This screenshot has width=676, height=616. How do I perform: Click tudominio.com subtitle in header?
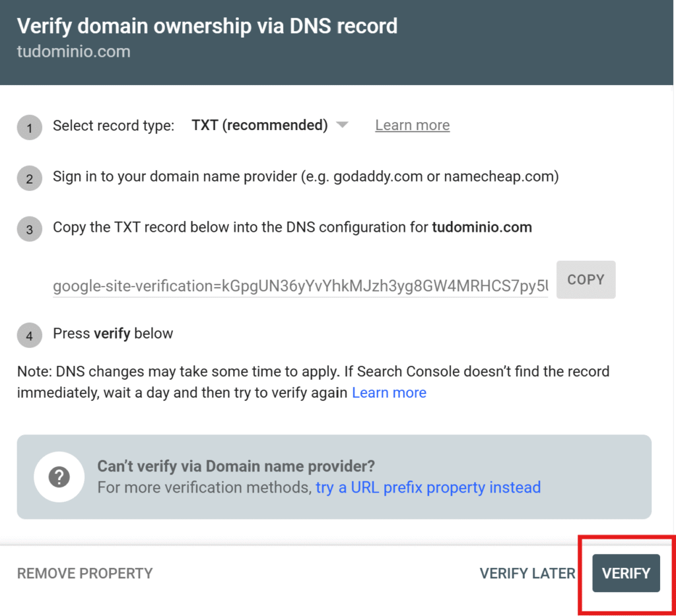coord(73,51)
